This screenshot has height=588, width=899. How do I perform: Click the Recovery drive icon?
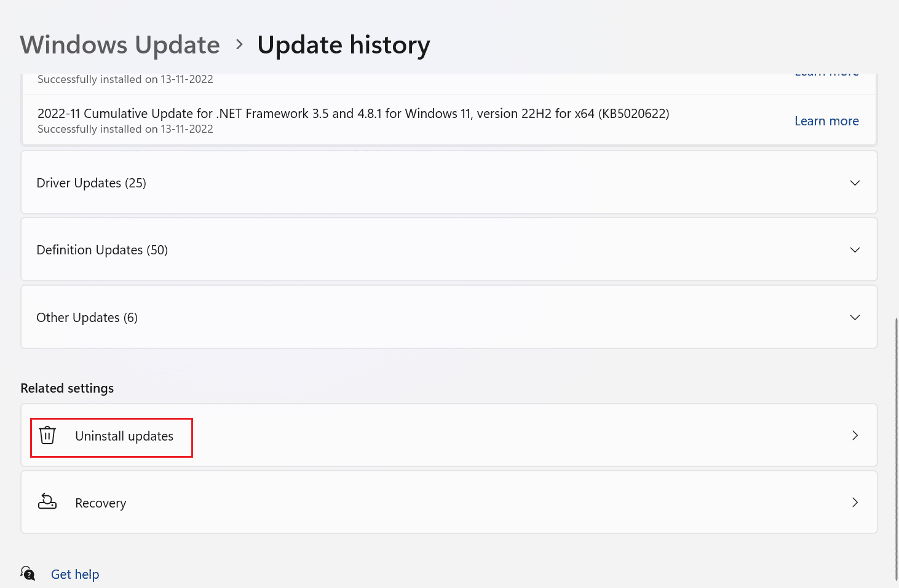(47, 502)
